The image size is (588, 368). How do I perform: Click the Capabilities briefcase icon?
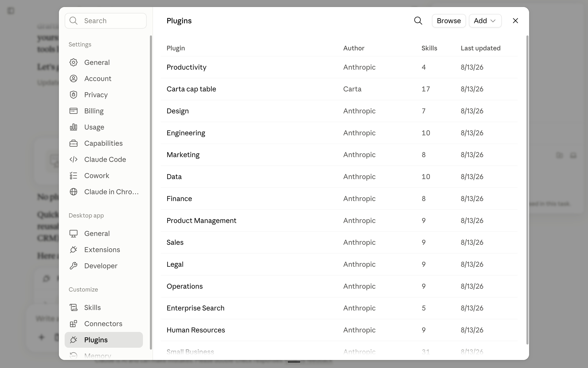(x=73, y=143)
